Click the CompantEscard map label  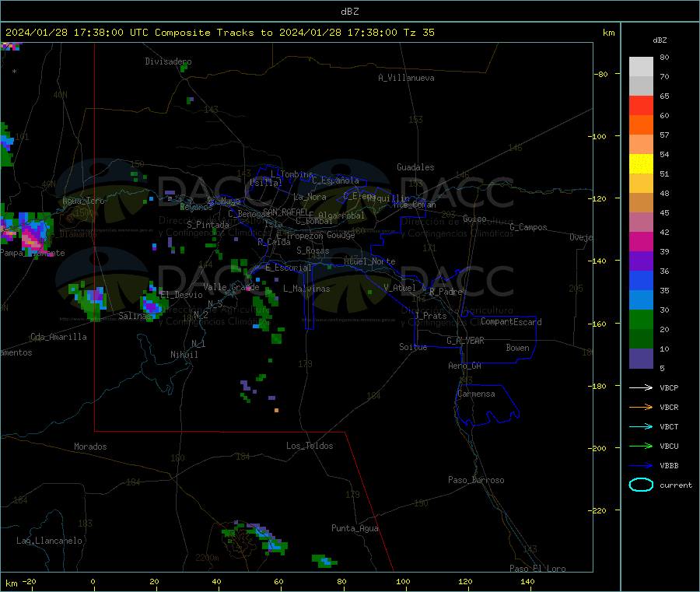coord(511,322)
